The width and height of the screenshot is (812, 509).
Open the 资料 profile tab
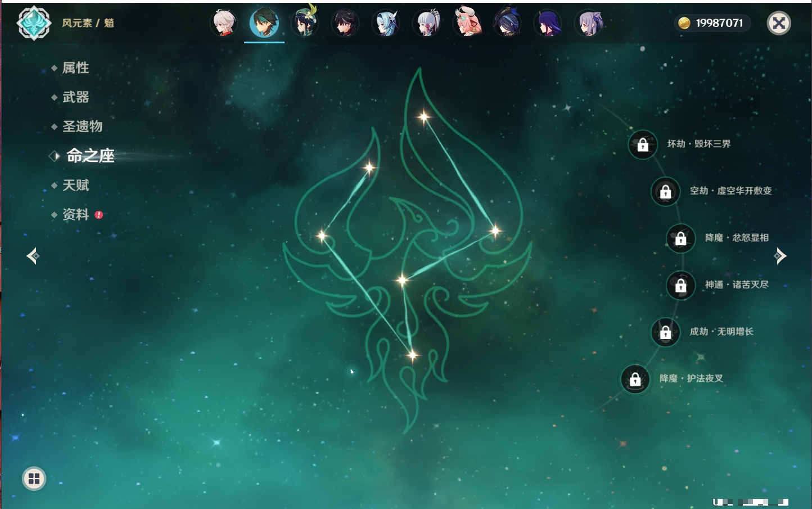click(75, 214)
